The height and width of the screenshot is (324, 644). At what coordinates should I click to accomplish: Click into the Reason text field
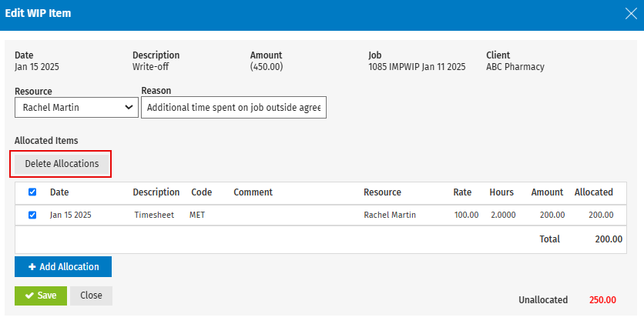233,108
